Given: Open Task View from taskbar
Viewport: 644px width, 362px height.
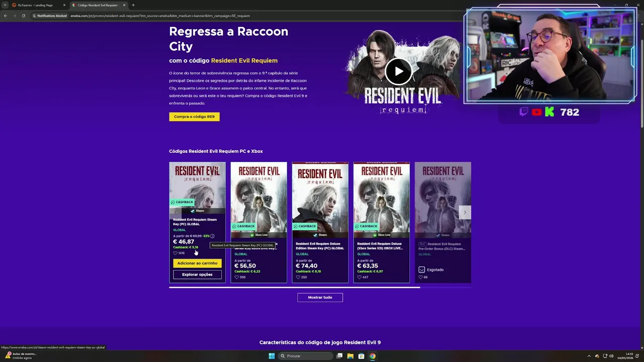Looking at the screenshot, I should click(x=340, y=356).
